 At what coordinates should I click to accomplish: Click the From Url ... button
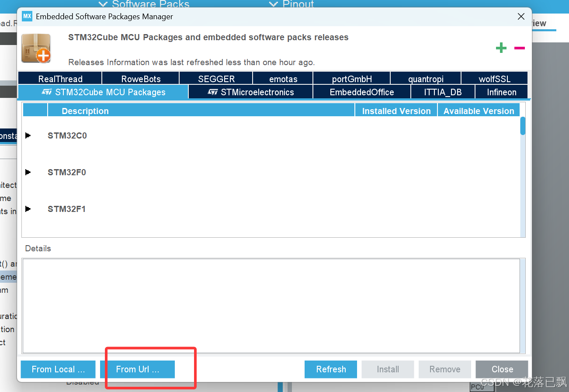137,369
